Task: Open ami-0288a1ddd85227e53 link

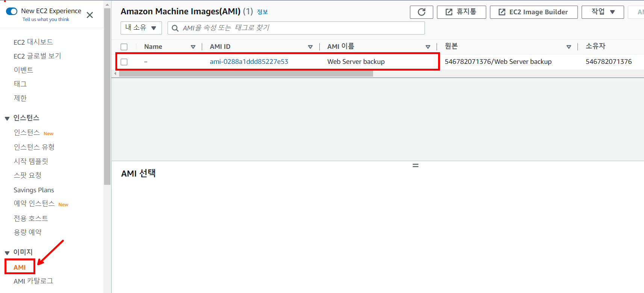Action: coord(249,62)
